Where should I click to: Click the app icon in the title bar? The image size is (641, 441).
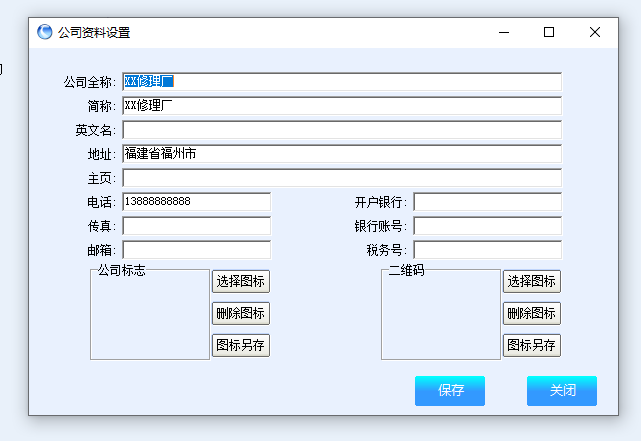45,32
